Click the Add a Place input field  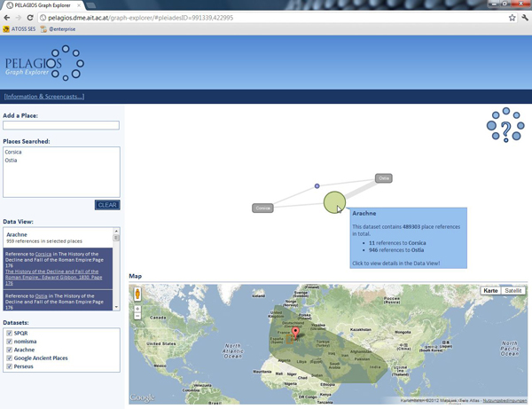(x=61, y=126)
